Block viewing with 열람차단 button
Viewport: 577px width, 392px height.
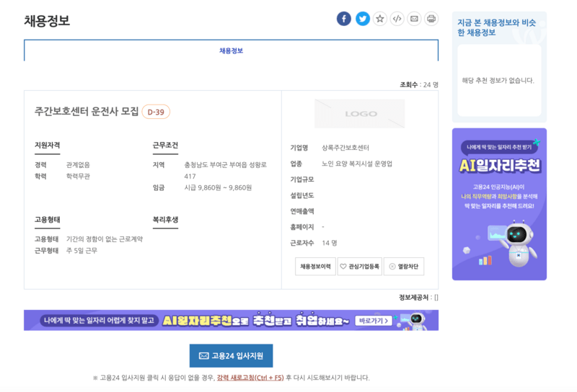(x=404, y=266)
